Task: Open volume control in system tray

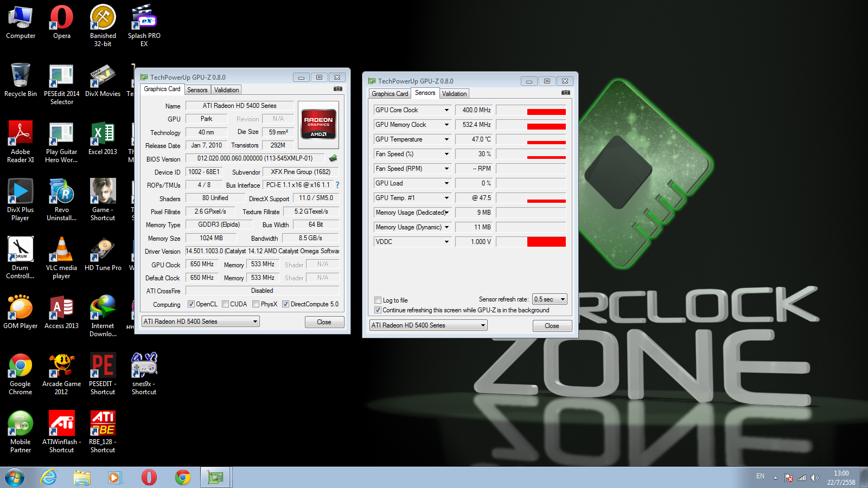Action: (815, 478)
